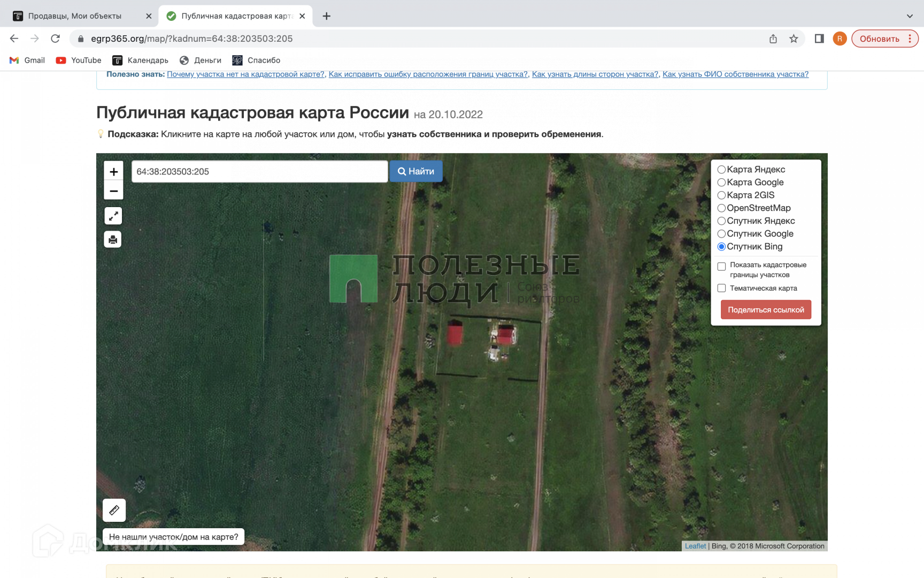Close the Публичная кадастровая карта tab
The width and height of the screenshot is (924, 578).
click(x=302, y=16)
